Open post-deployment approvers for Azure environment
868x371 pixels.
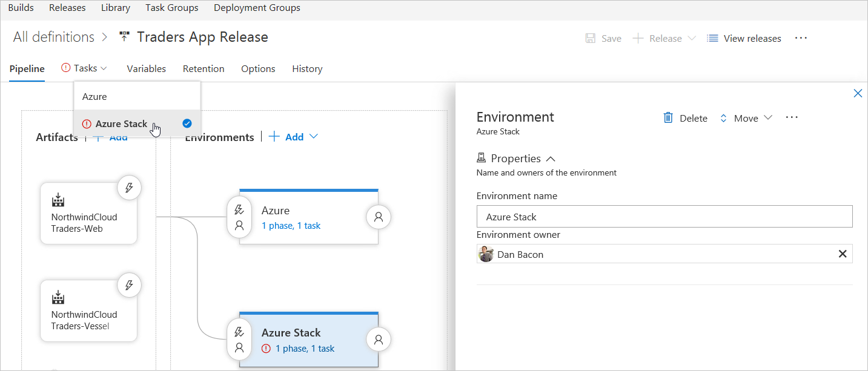click(x=379, y=217)
